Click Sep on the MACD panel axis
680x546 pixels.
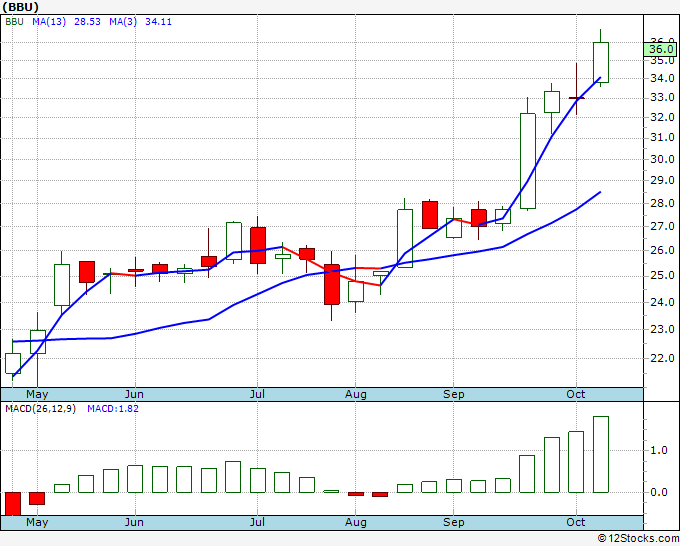pos(454,523)
